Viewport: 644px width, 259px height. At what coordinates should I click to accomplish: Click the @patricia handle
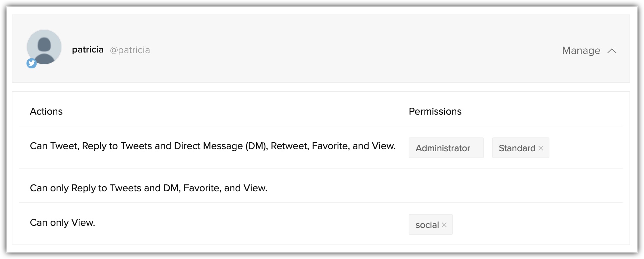(x=130, y=50)
